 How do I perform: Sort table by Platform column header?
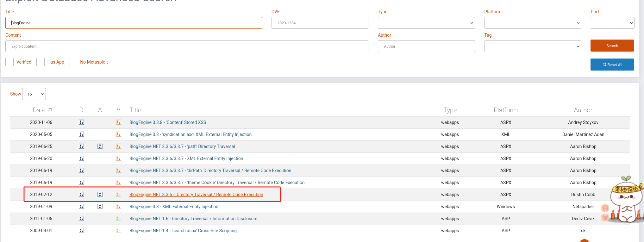click(506, 110)
